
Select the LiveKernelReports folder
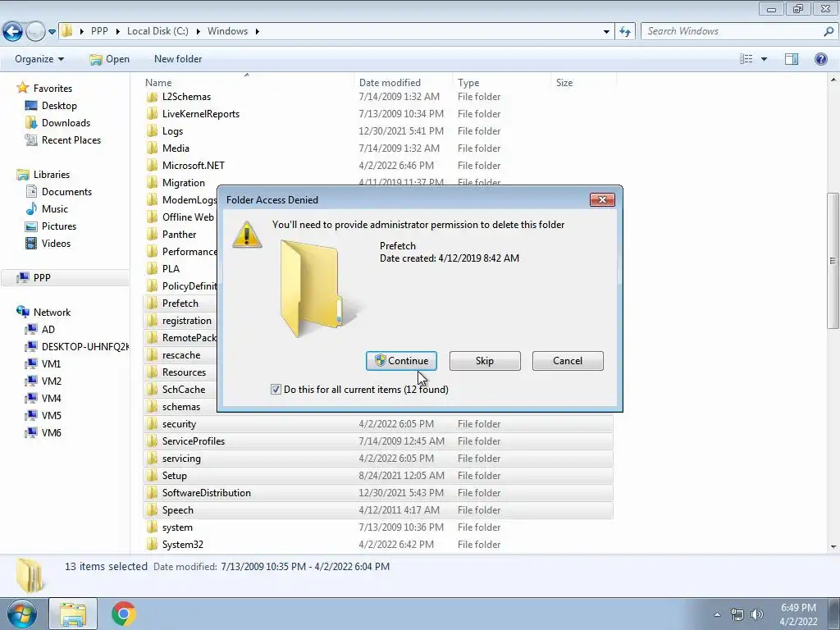click(x=200, y=113)
